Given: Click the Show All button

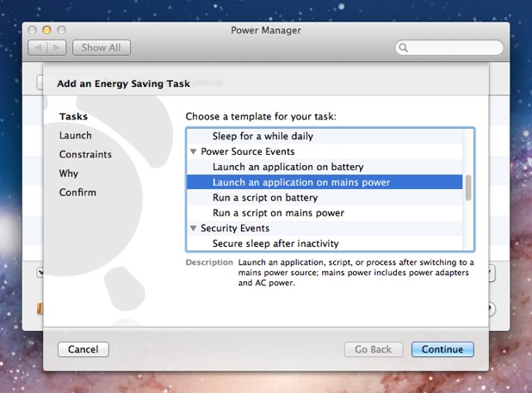Looking at the screenshot, I should pos(101,48).
